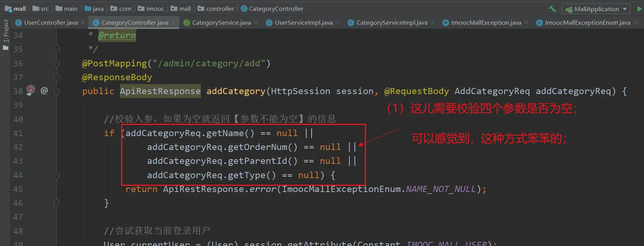Open the 1: Project tool window
Screen dimensions: 644x246
click(5, 35)
